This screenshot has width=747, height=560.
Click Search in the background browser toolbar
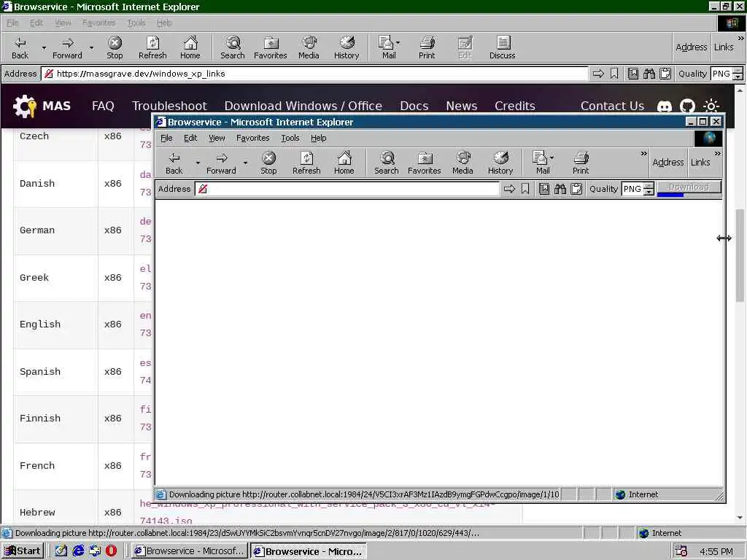(x=233, y=47)
